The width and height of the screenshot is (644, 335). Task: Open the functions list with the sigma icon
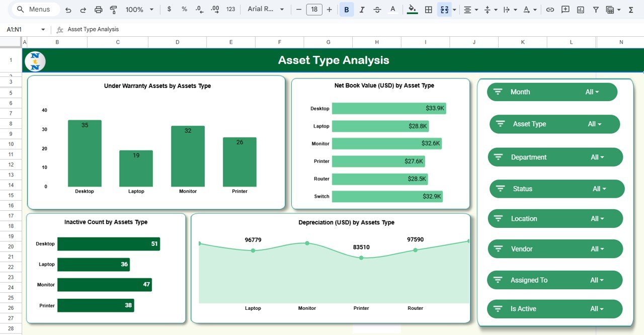pos(630,9)
